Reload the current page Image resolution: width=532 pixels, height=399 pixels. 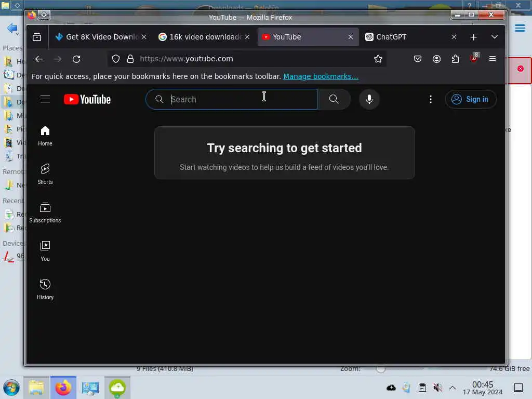tap(76, 59)
